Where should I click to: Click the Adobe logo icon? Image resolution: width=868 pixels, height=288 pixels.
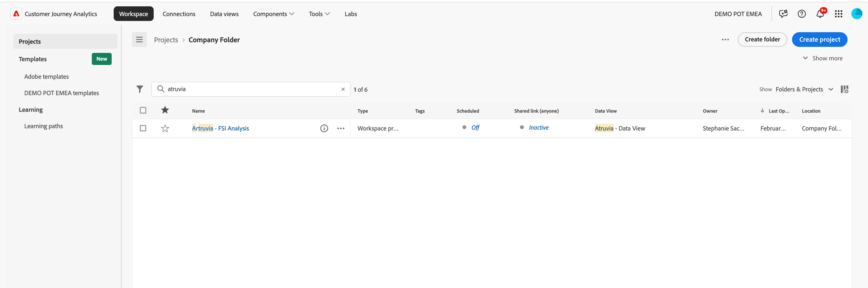pos(16,14)
